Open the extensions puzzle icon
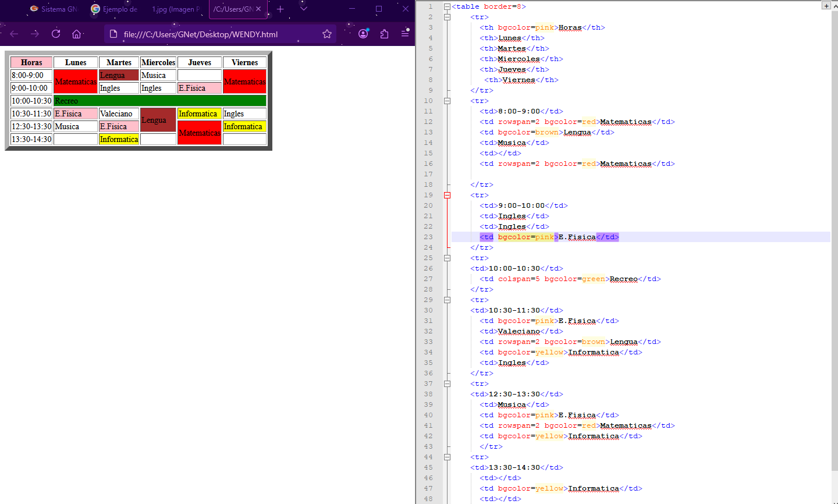The width and height of the screenshot is (838, 504). (384, 34)
